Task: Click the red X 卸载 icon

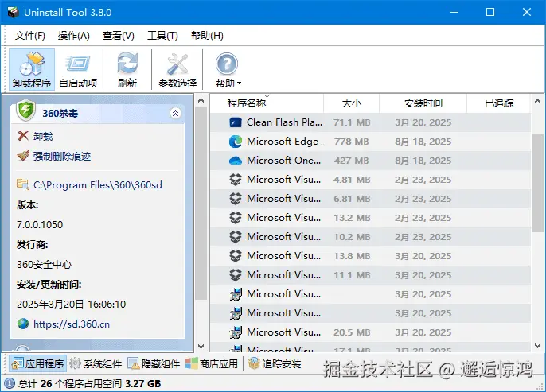Action: tap(23, 136)
